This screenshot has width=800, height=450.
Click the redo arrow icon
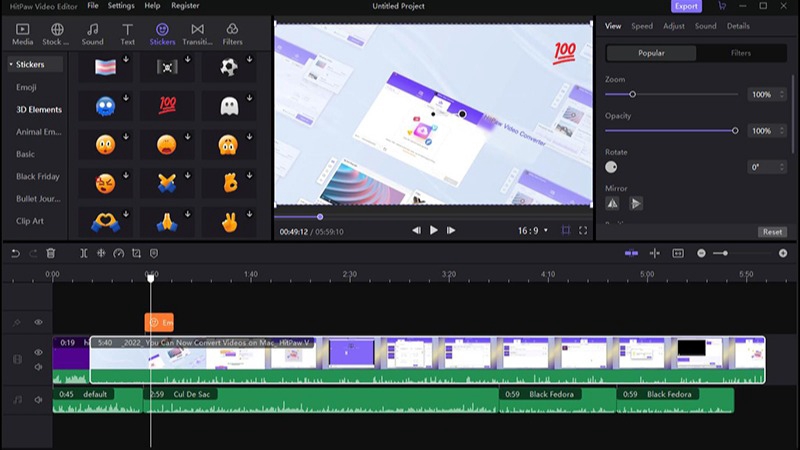pyautogui.click(x=33, y=253)
